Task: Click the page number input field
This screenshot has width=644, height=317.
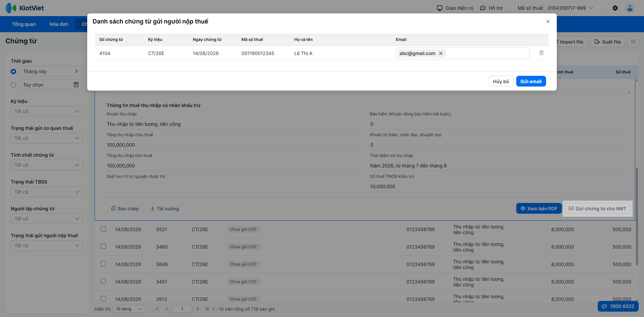Action: click(182, 309)
